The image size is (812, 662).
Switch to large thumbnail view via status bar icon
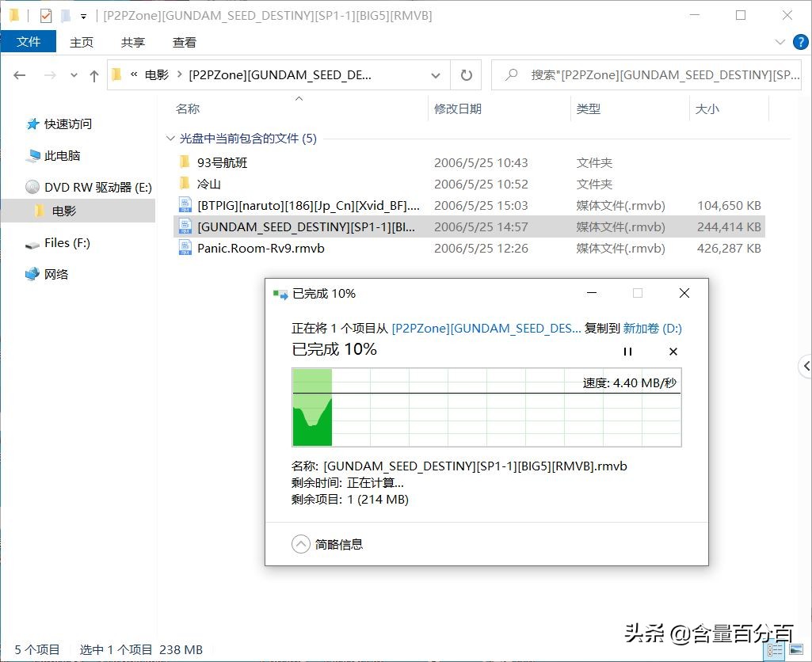(795, 649)
